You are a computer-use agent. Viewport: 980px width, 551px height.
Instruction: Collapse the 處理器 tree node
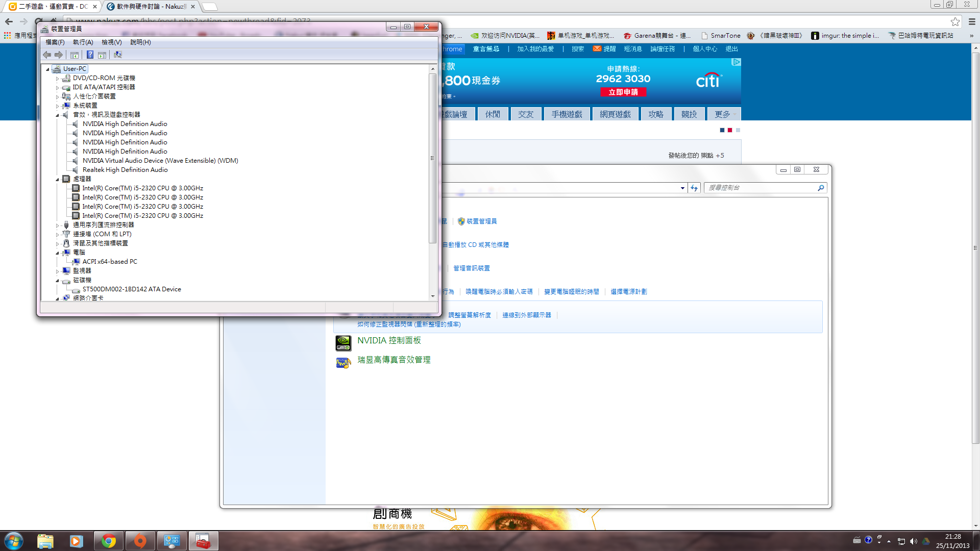coord(57,179)
